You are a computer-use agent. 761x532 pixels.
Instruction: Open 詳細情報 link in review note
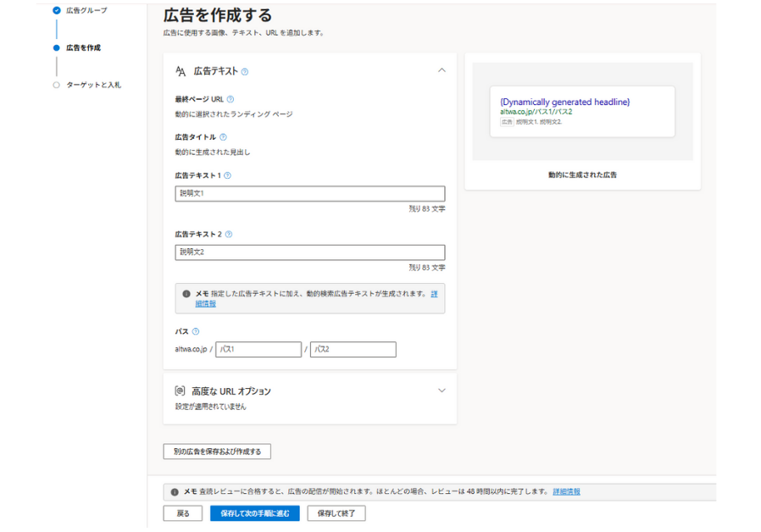click(566, 491)
